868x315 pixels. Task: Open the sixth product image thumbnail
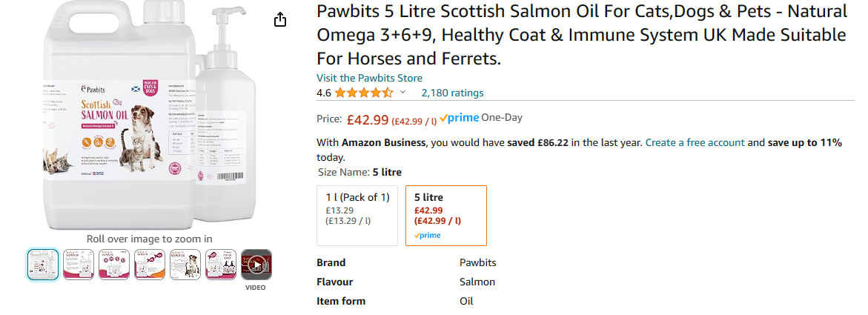pos(221,265)
